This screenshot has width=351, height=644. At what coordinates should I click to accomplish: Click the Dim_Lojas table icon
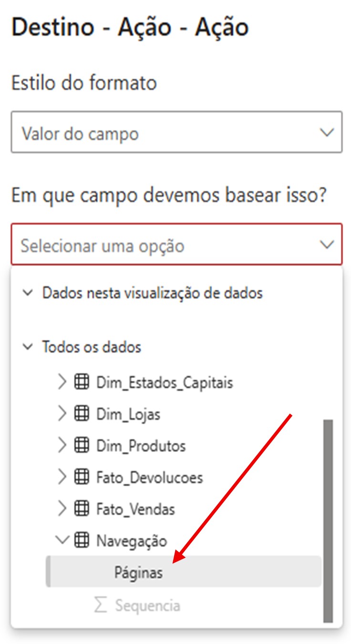82,414
